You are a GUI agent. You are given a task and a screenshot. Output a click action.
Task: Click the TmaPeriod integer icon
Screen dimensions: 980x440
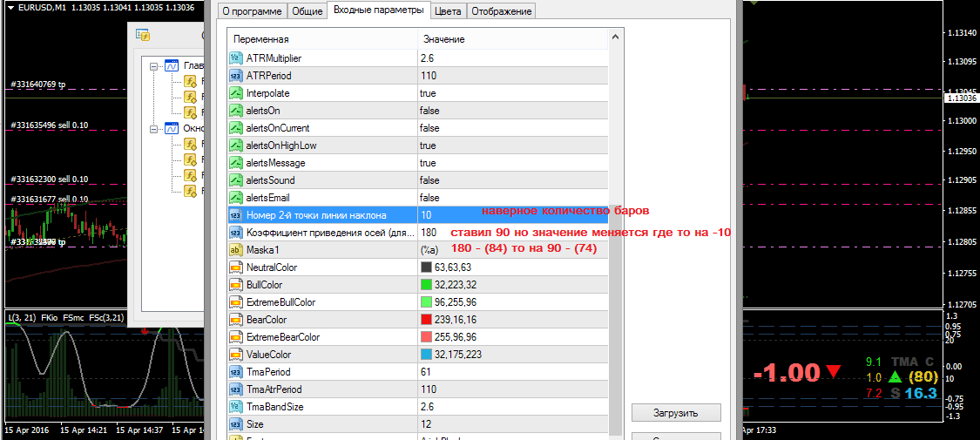pyautogui.click(x=235, y=372)
